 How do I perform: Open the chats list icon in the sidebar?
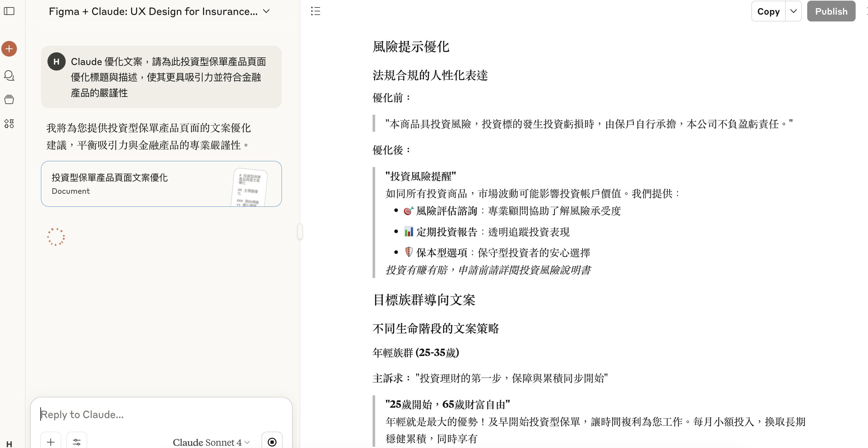(x=9, y=75)
